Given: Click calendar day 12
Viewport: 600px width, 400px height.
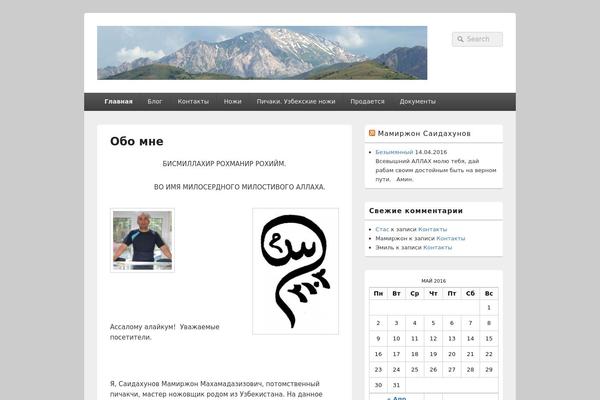Looking at the screenshot, I should [x=433, y=338].
